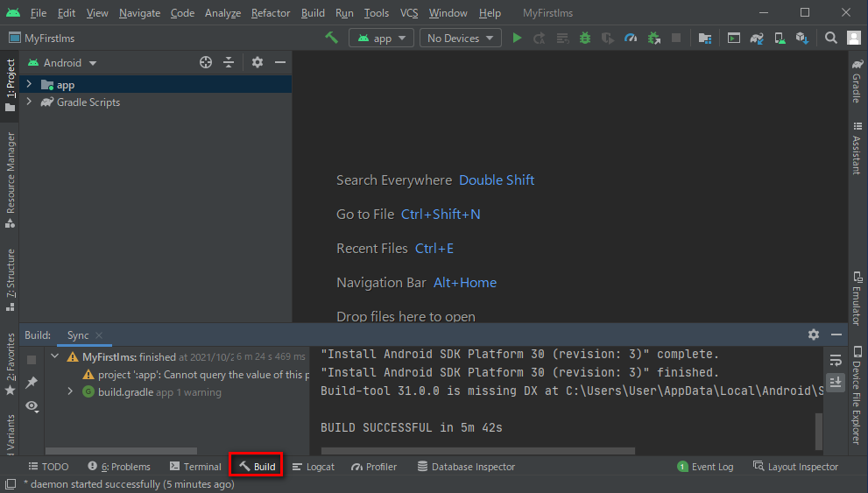
Task: Toggle the 1: Project tool window
Action: coord(10,85)
